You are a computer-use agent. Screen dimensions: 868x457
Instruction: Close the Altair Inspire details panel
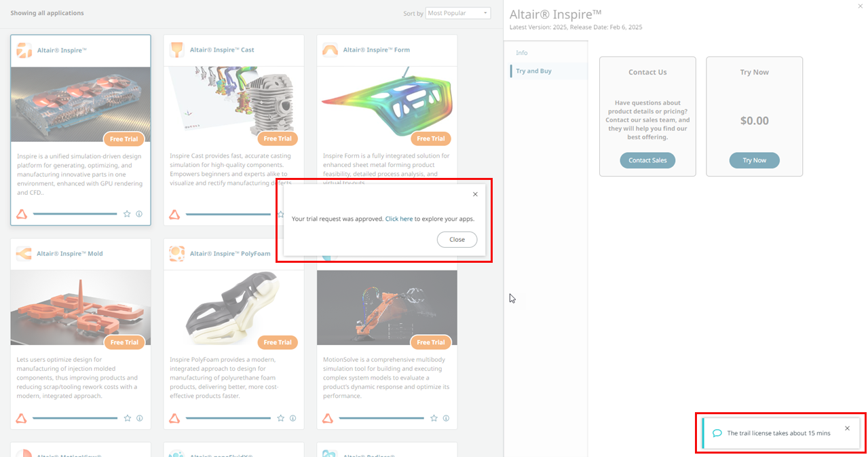(861, 6)
